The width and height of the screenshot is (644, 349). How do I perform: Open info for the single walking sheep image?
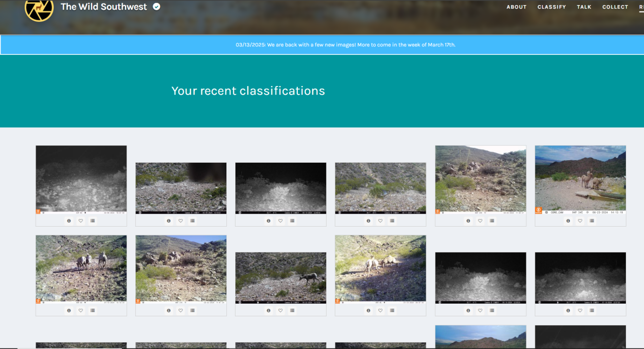[268, 311]
